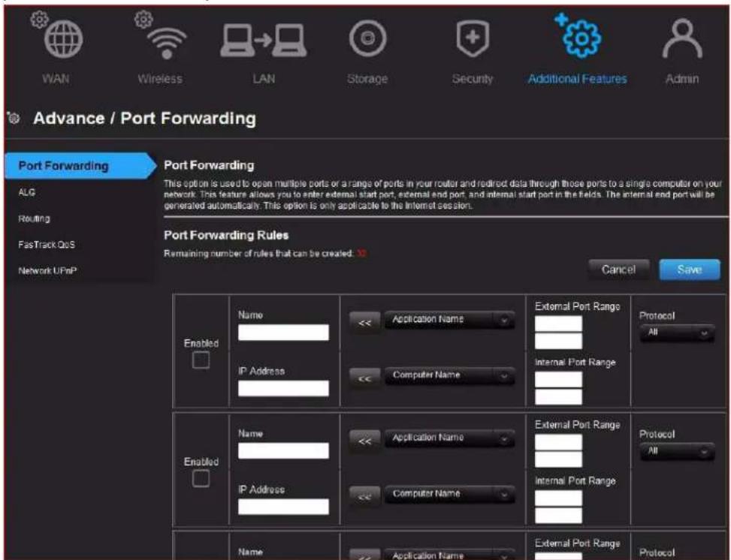The image size is (731, 560).
Task: Focus first rule's Internal Port Range end field
Action: click(558, 397)
